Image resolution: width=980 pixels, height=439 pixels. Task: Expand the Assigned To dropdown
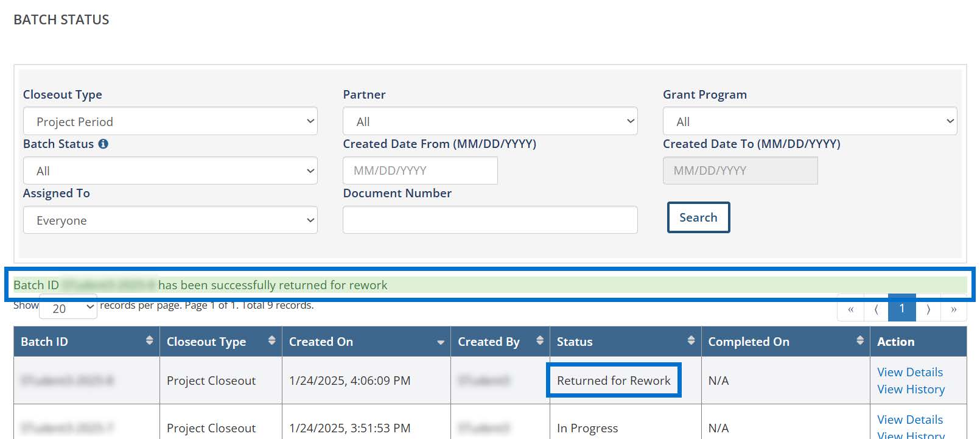170,220
